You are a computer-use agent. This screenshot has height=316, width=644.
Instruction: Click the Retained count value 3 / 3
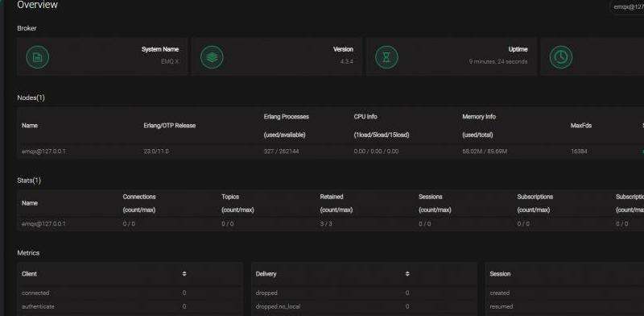tap(326, 224)
